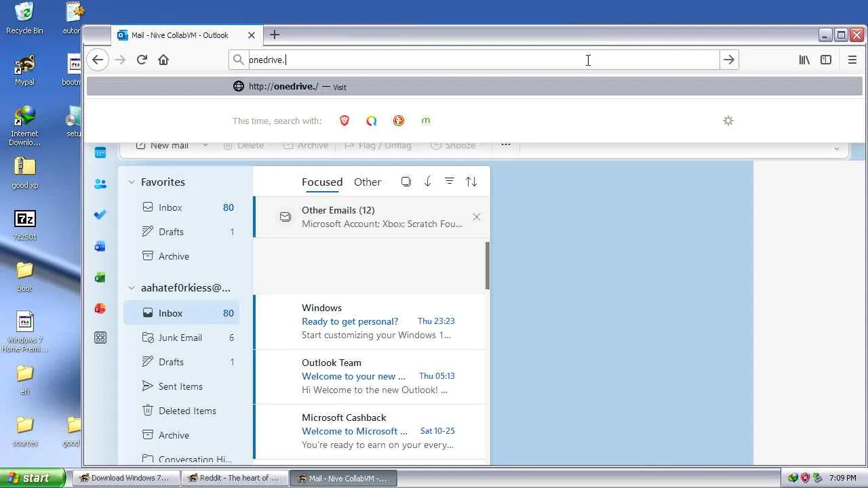Open the Windows Start menu
Screen dimensions: 868x488
[x=33, y=478]
